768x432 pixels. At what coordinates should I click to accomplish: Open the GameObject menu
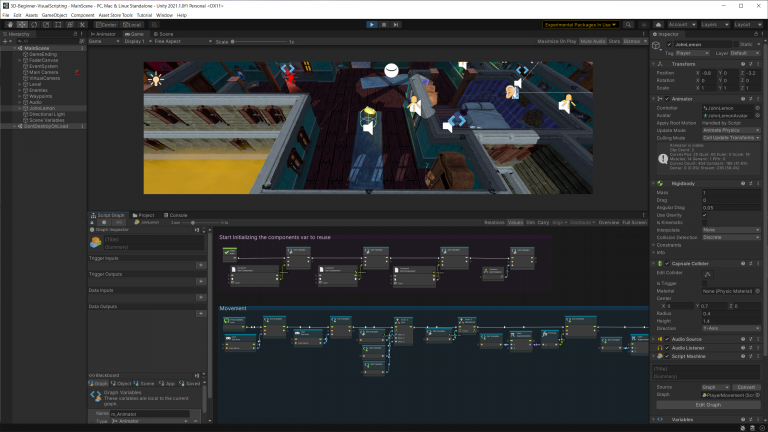click(x=55, y=15)
